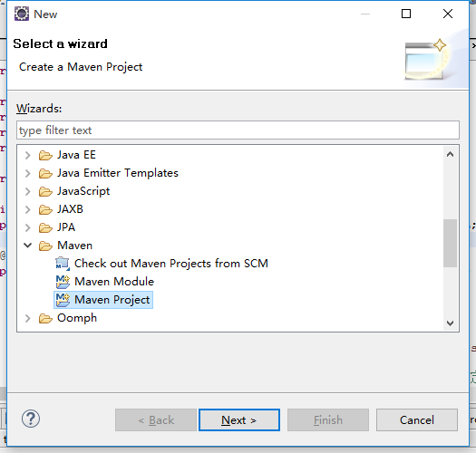Screen dimensions: 476x453
Task: Expand the JPA category
Action: click(27, 227)
